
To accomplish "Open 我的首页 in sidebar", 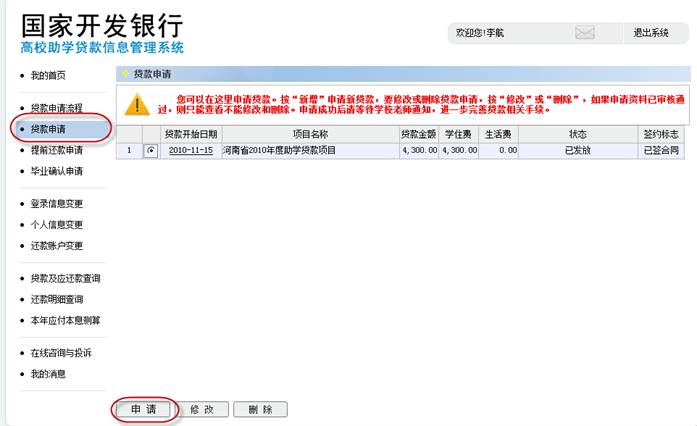I will [48, 76].
